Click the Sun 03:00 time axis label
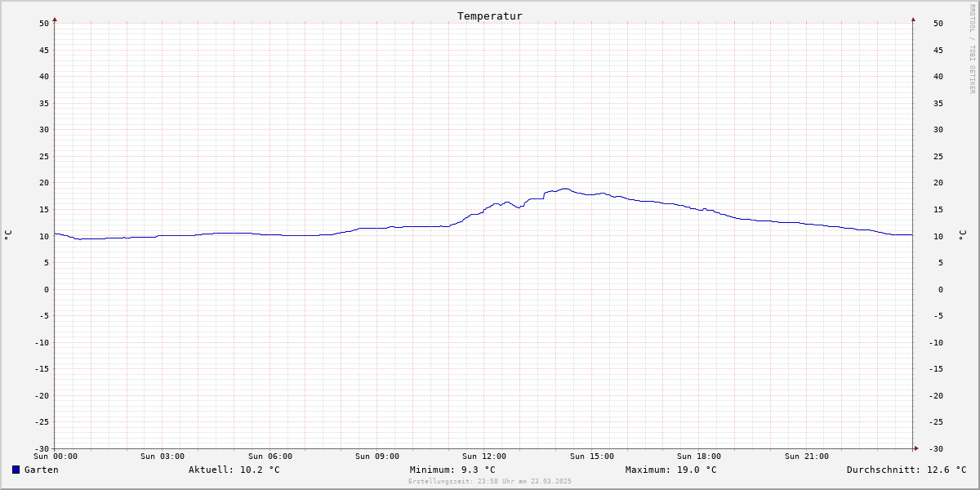Screen dimensions: 980x490 [x=163, y=457]
